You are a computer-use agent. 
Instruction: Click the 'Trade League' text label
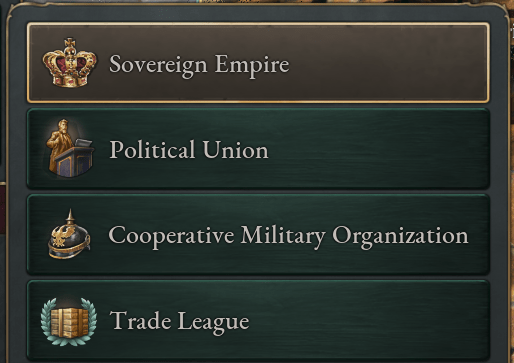[x=179, y=322]
